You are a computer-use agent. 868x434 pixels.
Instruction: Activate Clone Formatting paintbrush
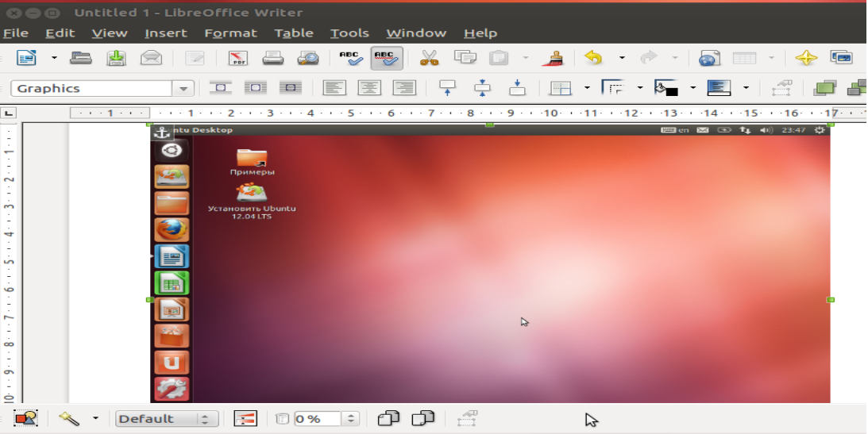pos(552,57)
